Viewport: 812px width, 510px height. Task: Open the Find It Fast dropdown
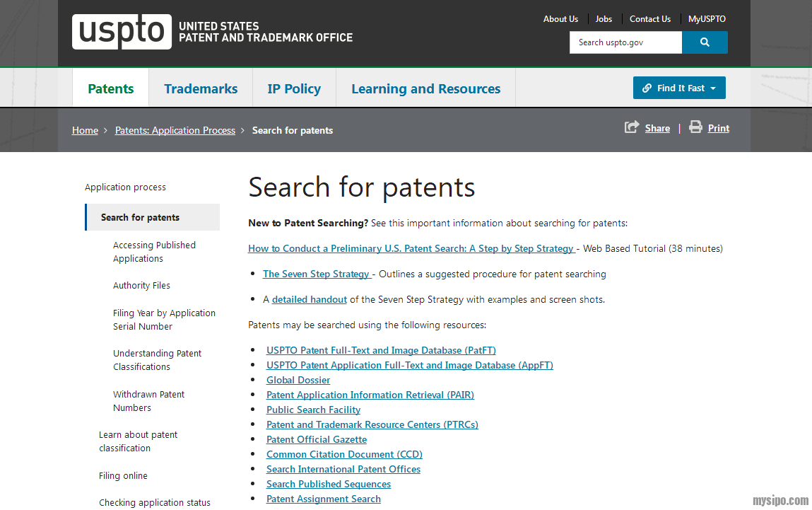679,88
